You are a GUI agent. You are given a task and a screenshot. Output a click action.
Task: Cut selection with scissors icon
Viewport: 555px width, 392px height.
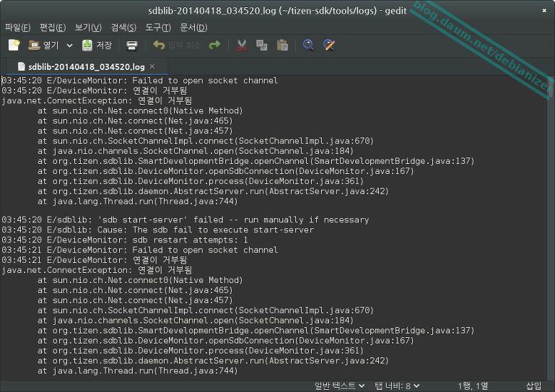coord(242,45)
